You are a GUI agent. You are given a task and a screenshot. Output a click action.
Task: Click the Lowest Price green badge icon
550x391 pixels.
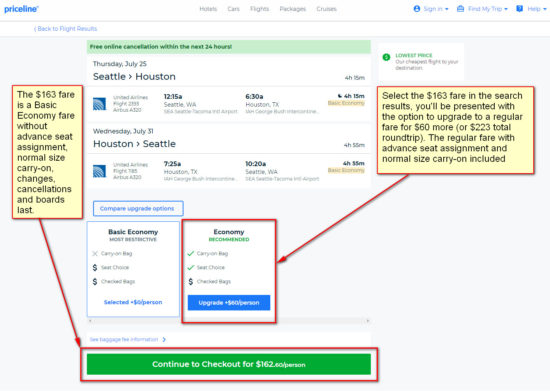pos(386,57)
